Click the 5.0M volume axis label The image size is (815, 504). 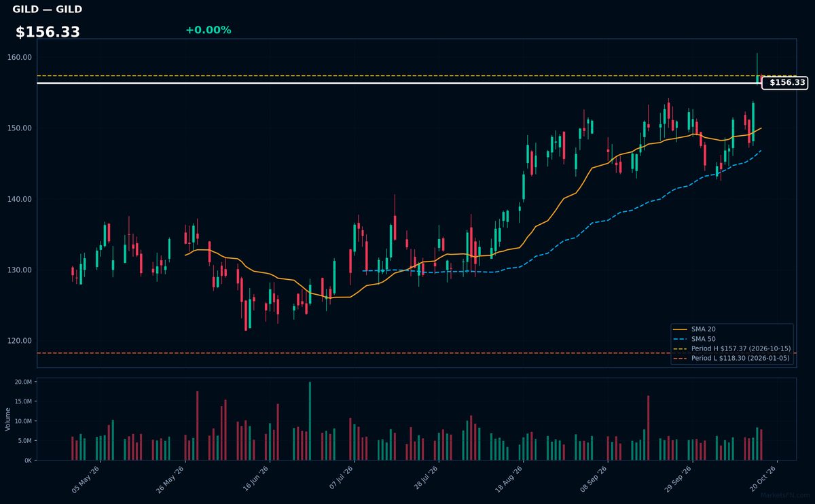(x=24, y=441)
